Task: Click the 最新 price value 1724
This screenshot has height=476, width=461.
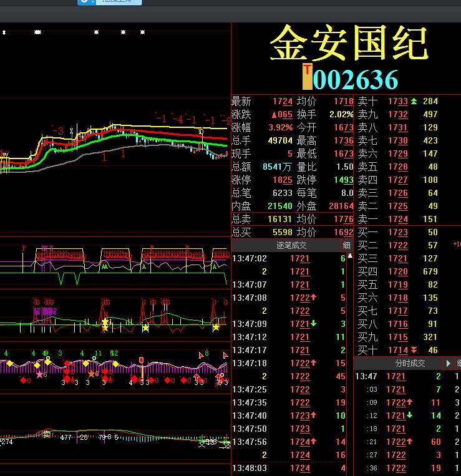Action: (x=282, y=102)
